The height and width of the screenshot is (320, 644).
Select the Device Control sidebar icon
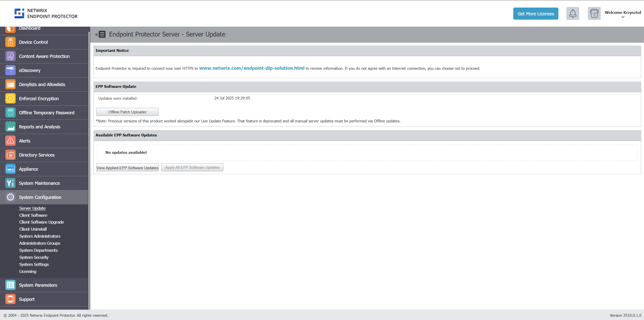tap(10, 42)
